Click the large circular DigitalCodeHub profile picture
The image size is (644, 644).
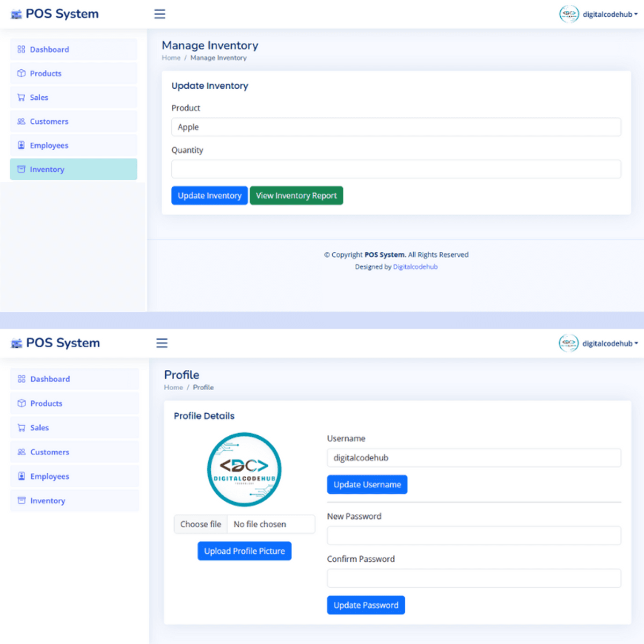click(x=244, y=470)
